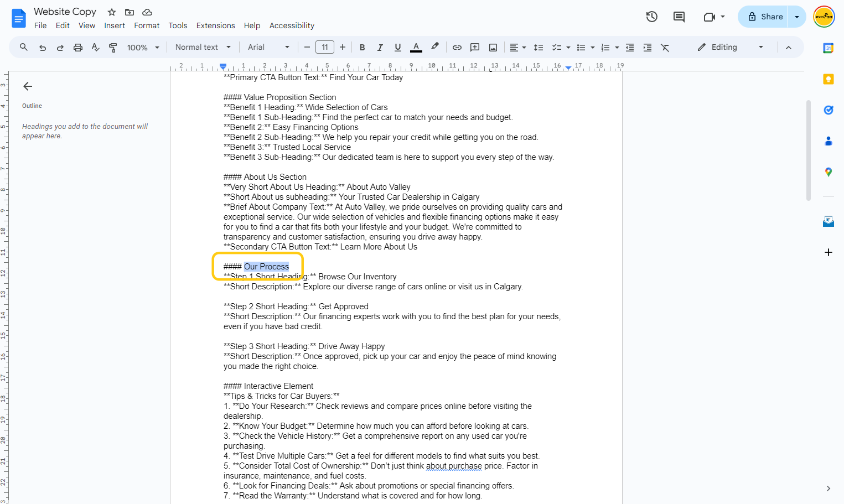This screenshot has width=844, height=504.
Task: Open Google Tasks side panel
Action: [829, 110]
